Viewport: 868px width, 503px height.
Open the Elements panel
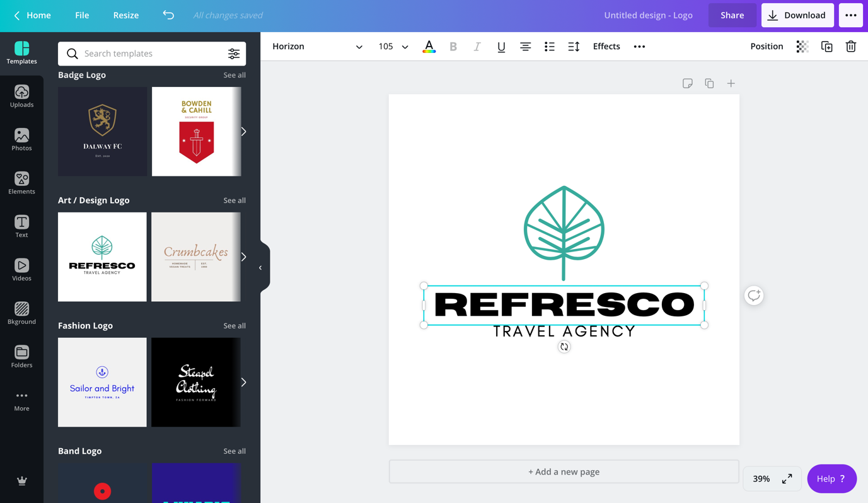point(21,183)
